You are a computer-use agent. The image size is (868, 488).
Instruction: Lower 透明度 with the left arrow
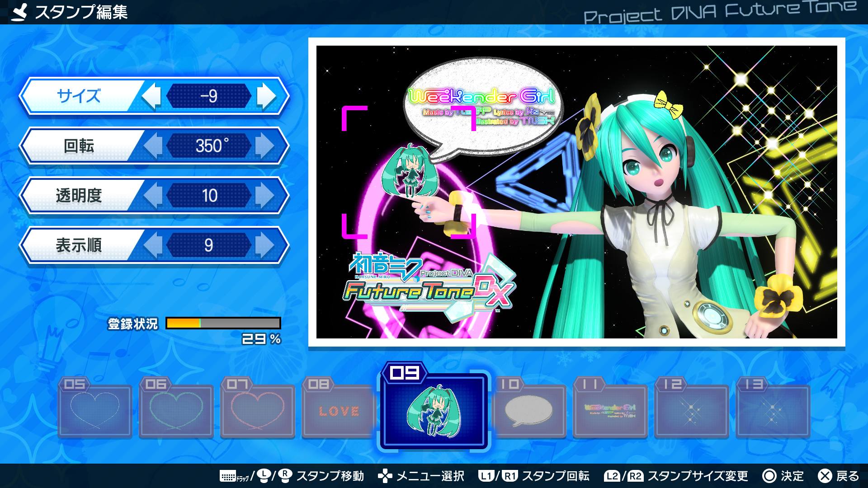pos(152,195)
